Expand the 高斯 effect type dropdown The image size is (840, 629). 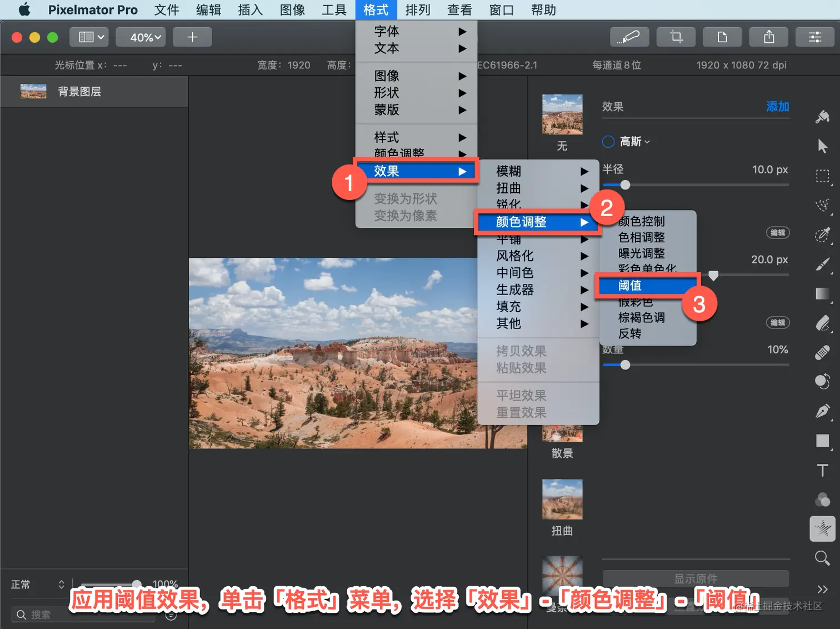(x=635, y=142)
